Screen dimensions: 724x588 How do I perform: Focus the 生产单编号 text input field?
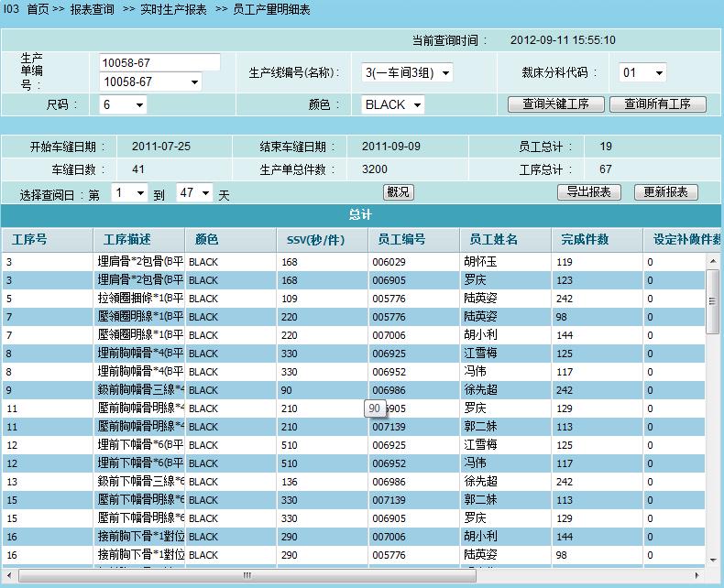(159, 62)
